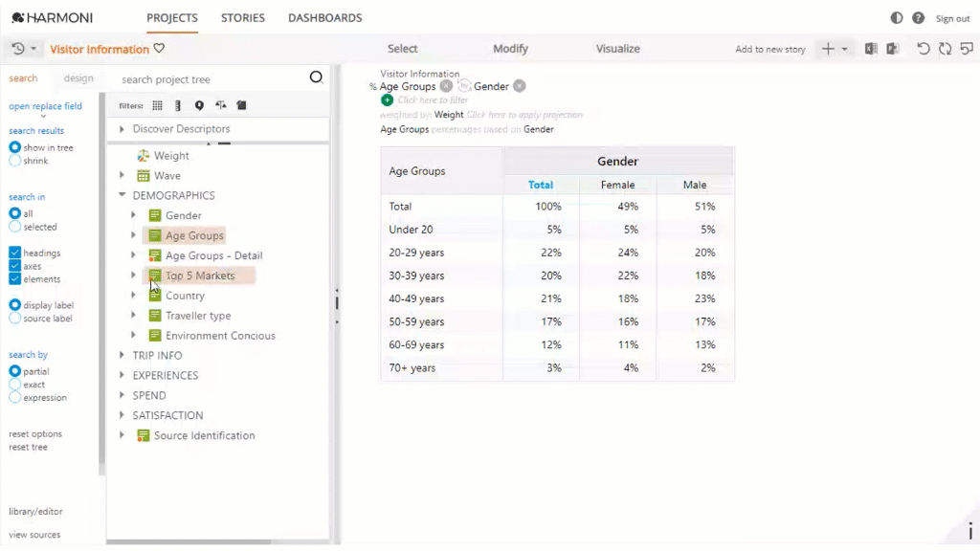The width and height of the screenshot is (980, 551).
Task: Expand the SATISFACTION group
Action: (122, 415)
